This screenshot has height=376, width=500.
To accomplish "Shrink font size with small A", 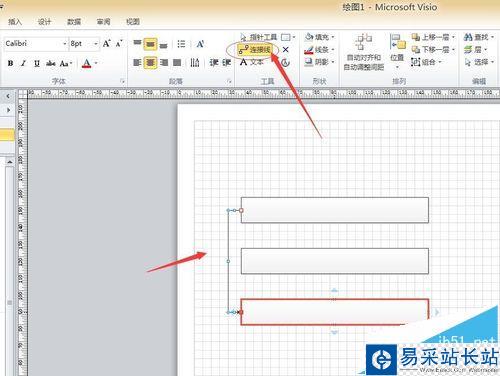I will pyautogui.click(x=119, y=43).
